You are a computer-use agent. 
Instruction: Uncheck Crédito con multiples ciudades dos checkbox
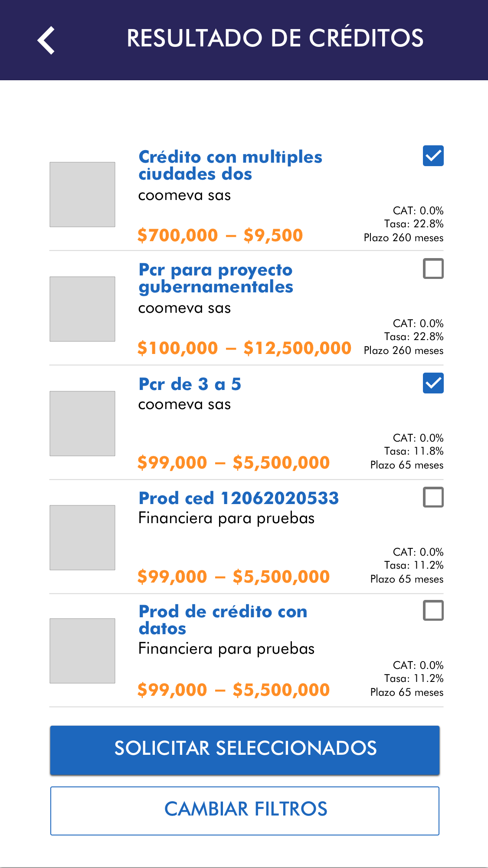(x=433, y=156)
